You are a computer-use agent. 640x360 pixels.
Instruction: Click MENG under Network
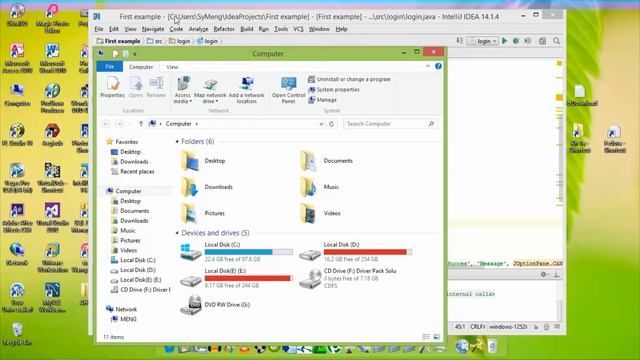[x=124, y=319]
